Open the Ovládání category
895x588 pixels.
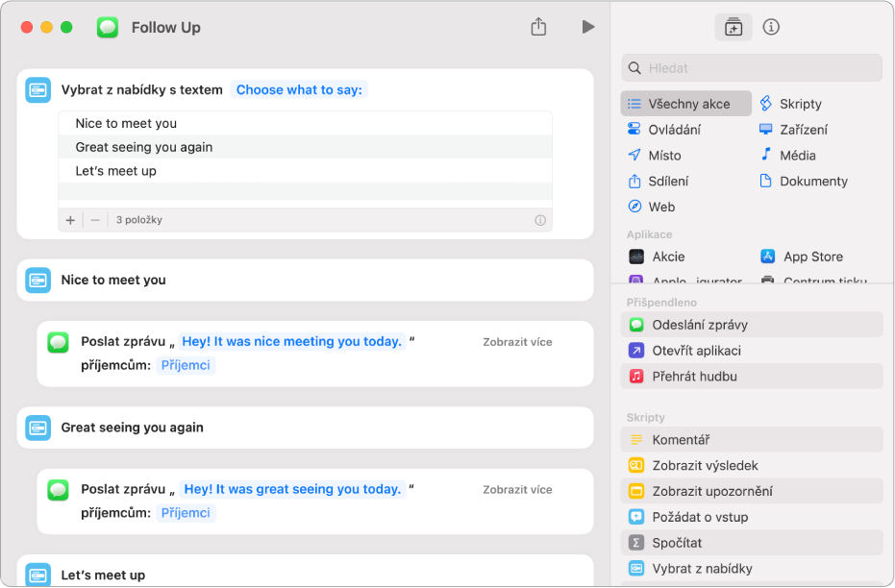[673, 130]
